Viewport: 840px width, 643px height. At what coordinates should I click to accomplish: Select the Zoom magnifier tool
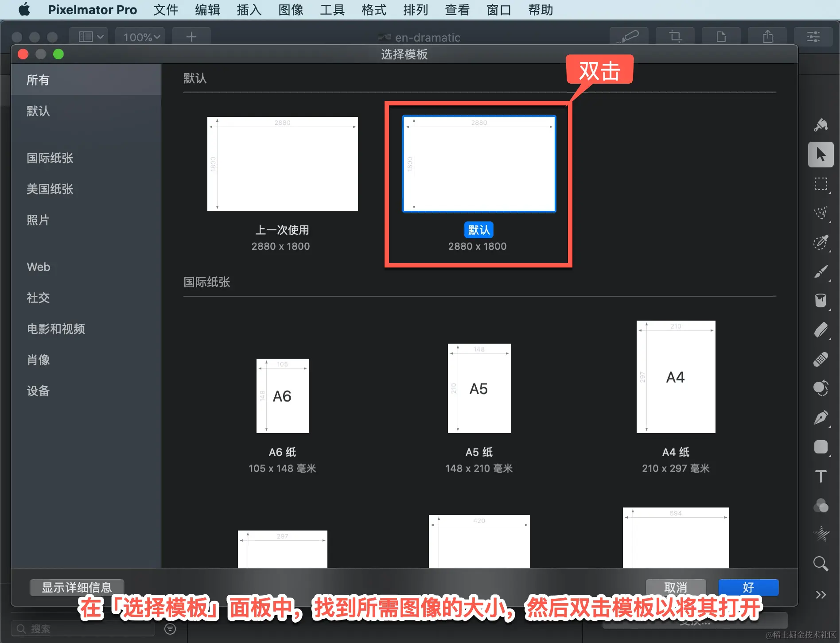(821, 564)
